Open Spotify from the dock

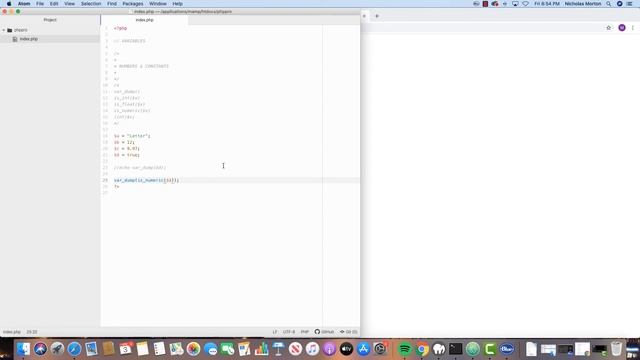pos(405,349)
